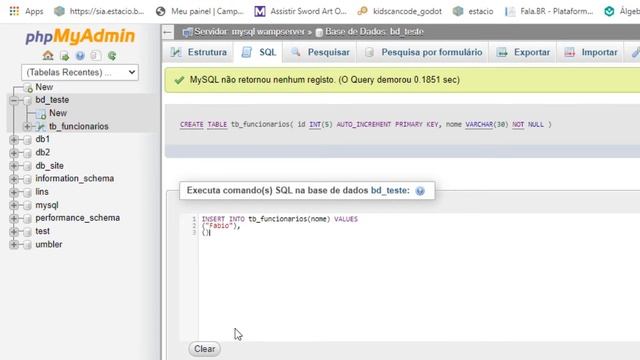Open the kidscancode_godot bookmark

(x=400, y=11)
